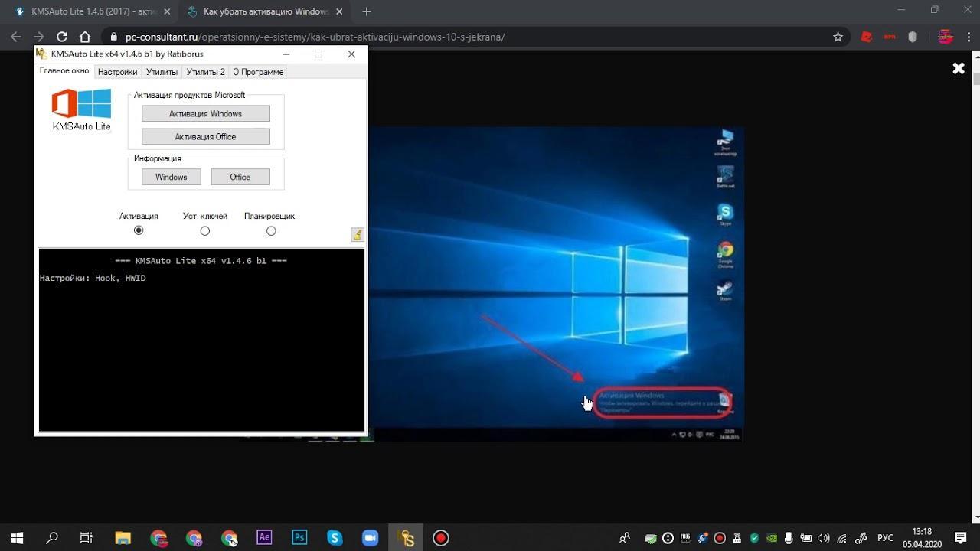Open the Утилиты 2 tab

tap(205, 72)
